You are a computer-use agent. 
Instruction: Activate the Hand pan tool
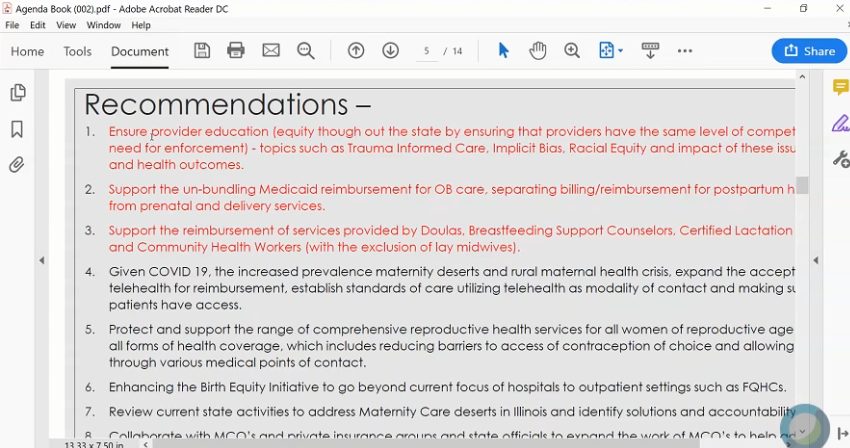538,51
